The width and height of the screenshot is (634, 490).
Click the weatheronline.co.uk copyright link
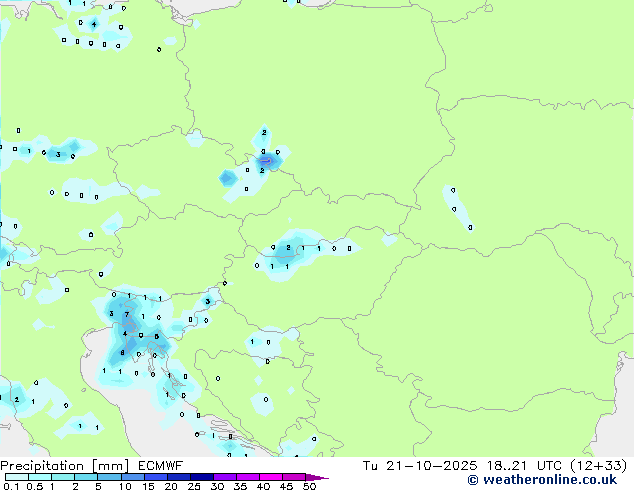(x=542, y=480)
